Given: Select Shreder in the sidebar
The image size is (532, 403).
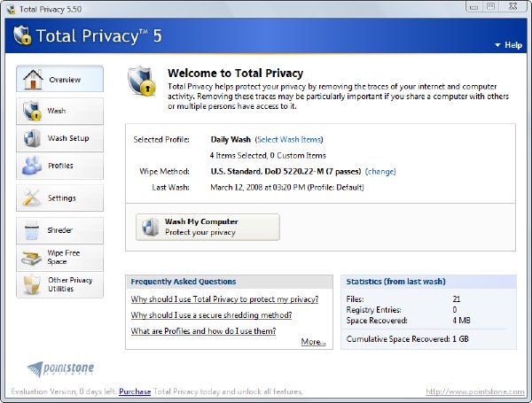Looking at the screenshot, I should click(x=59, y=230).
